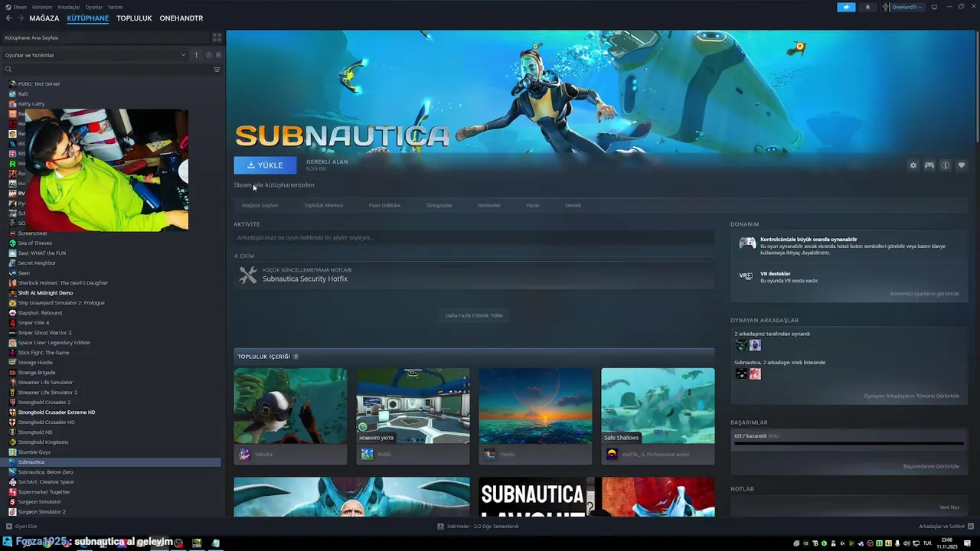Open ONEHANDTR profile tab
This screenshot has height=551, width=980.
click(x=181, y=18)
